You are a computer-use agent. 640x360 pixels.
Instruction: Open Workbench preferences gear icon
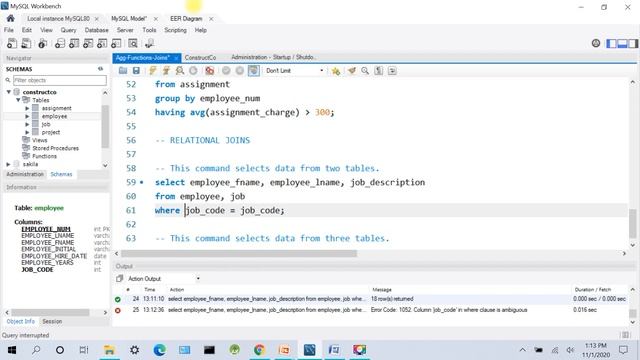[596, 43]
